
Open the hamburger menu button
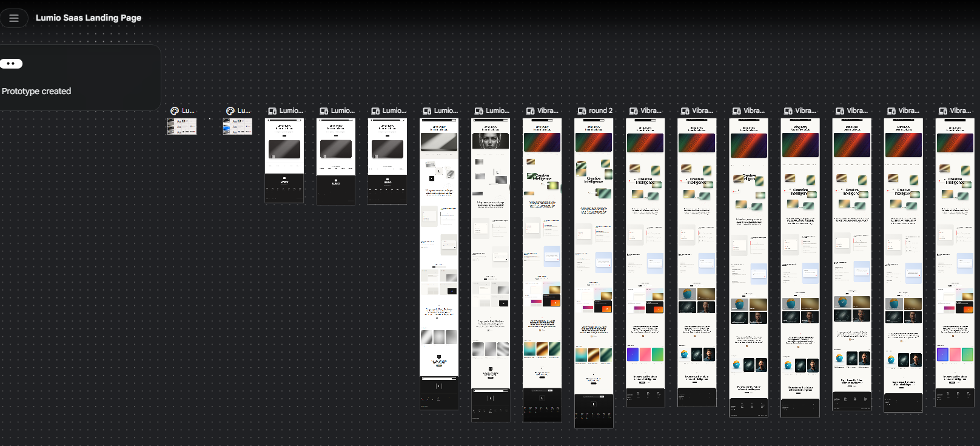(13, 18)
